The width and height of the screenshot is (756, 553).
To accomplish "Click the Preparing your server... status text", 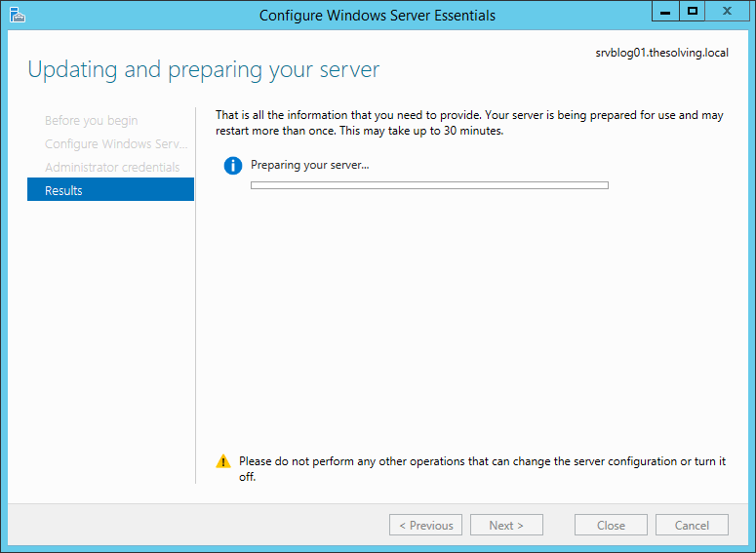I will [309, 166].
